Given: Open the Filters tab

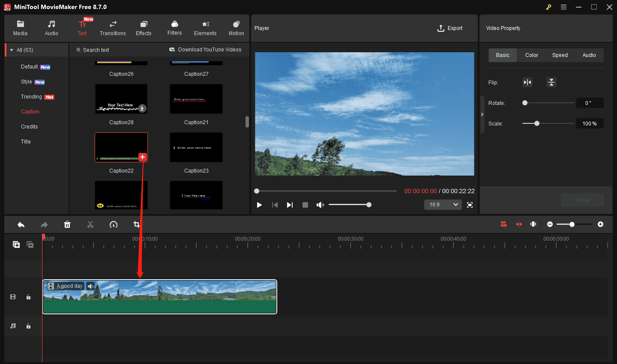Looking at the screenshot, I should [174, 28].
